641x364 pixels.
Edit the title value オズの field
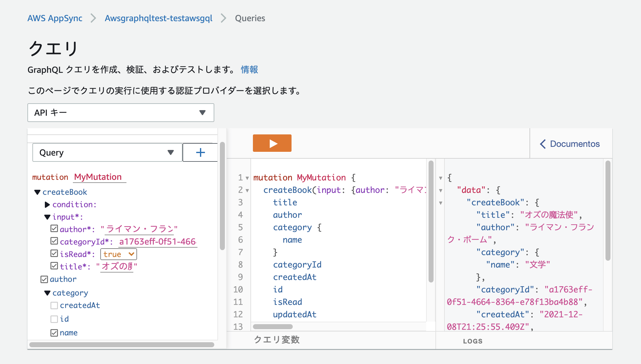[117, 267]
